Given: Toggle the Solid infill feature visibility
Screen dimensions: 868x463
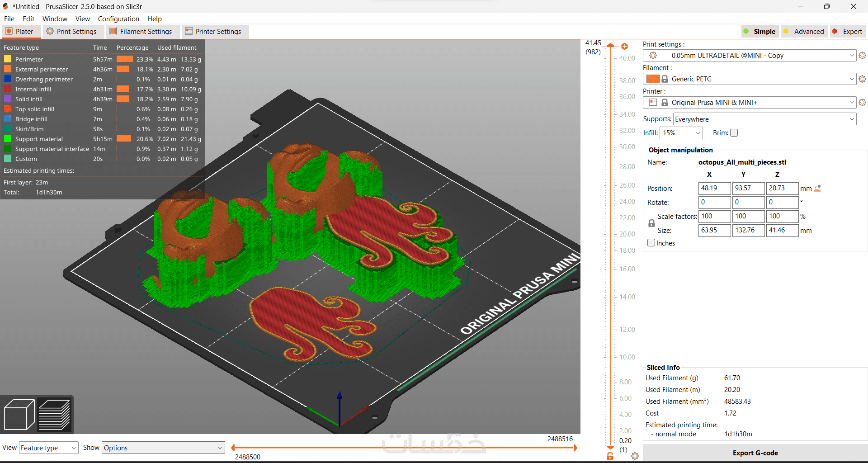Looking at the screenshot, I should (8, 99).
